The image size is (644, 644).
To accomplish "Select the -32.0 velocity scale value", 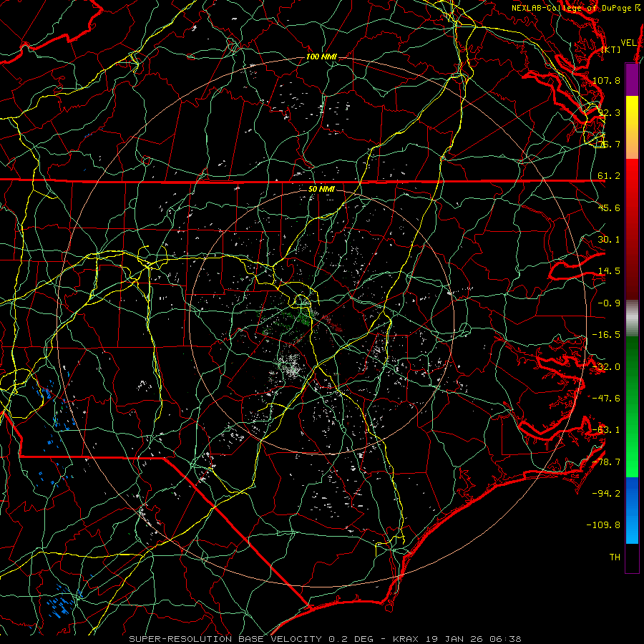I will click(x=606, y=367).
